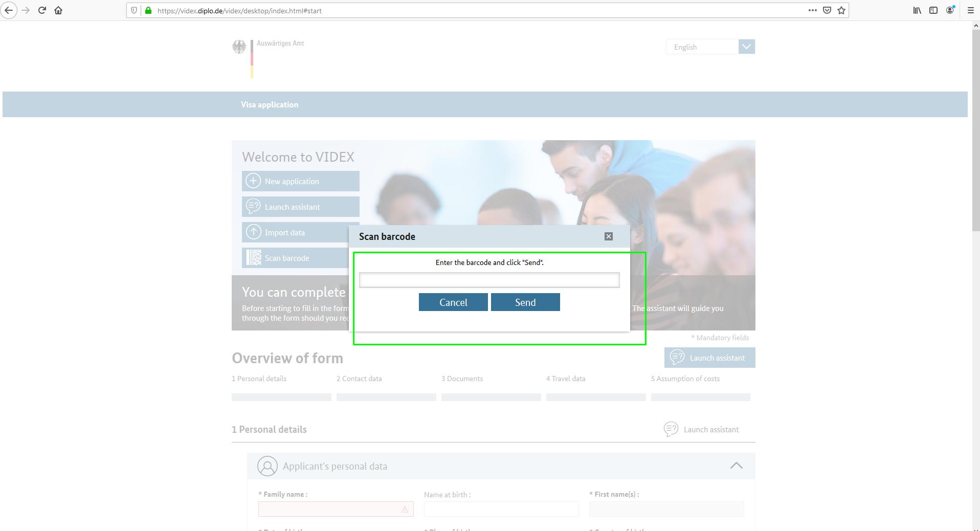Screen dimensions: 980x531
Task: Click the First name(s) input field
Action: 666,509
